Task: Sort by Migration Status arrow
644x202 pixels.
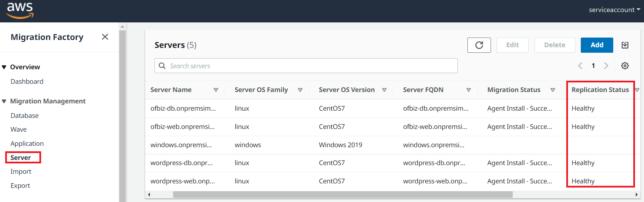Action: click(x=553, y=90)
